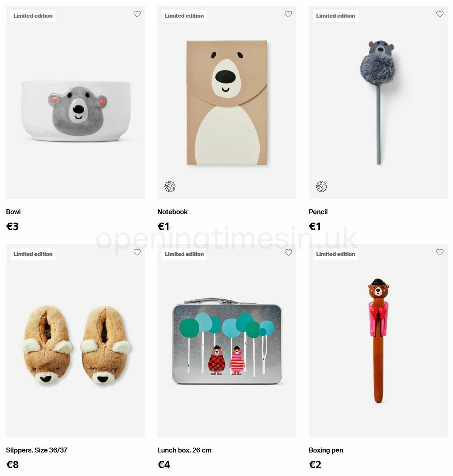Viewport: 453px width, 476px height.
Task: Open the Lunch box. 26 cm title link
Action: tap(184, 450)
